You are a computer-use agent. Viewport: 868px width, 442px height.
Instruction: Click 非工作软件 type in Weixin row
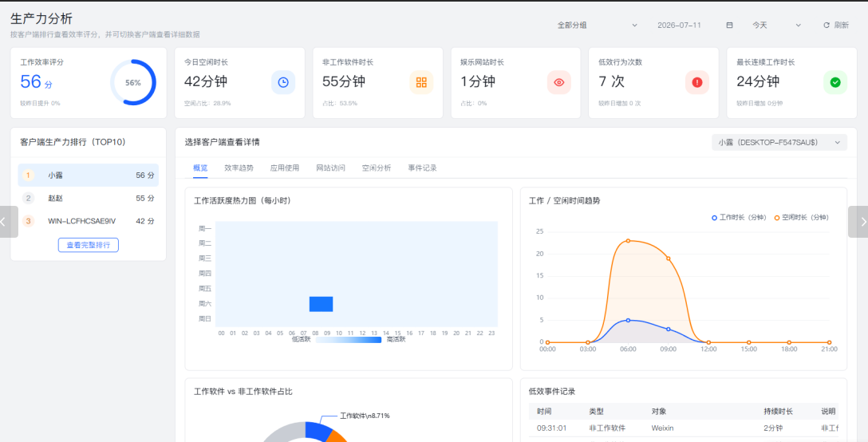(x=607, y=428)
